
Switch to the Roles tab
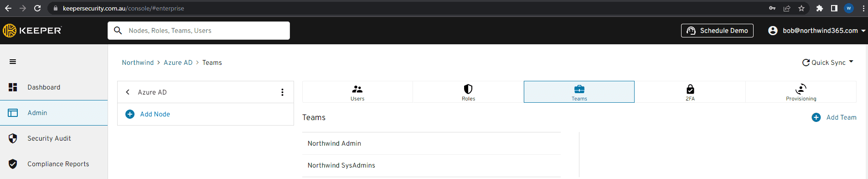pyautogui.click(x=468, y=92)
